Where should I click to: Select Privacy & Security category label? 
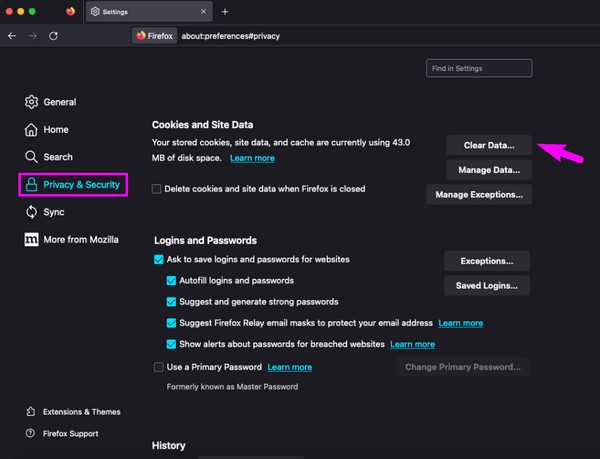[82, 185]
